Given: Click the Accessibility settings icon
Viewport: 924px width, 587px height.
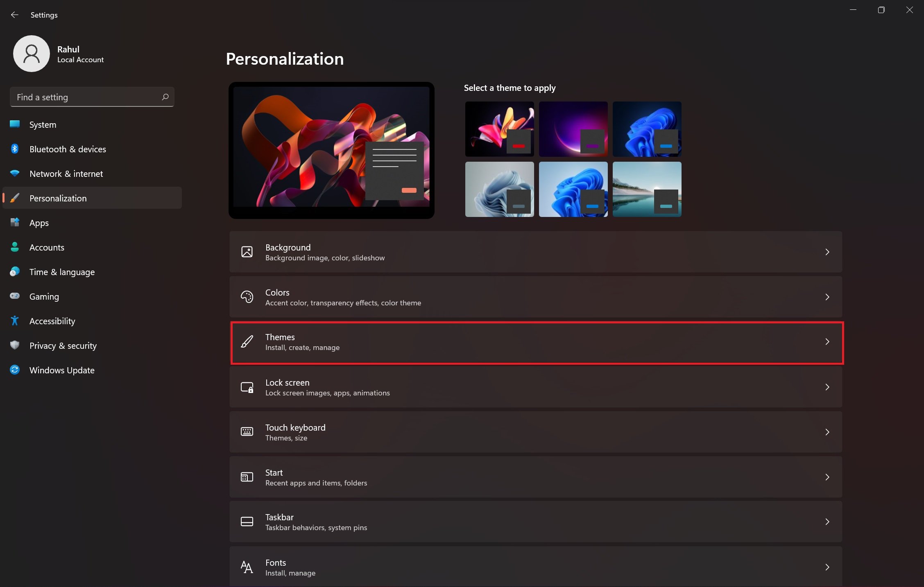Looking at the screenshot, I should point(15,321).
